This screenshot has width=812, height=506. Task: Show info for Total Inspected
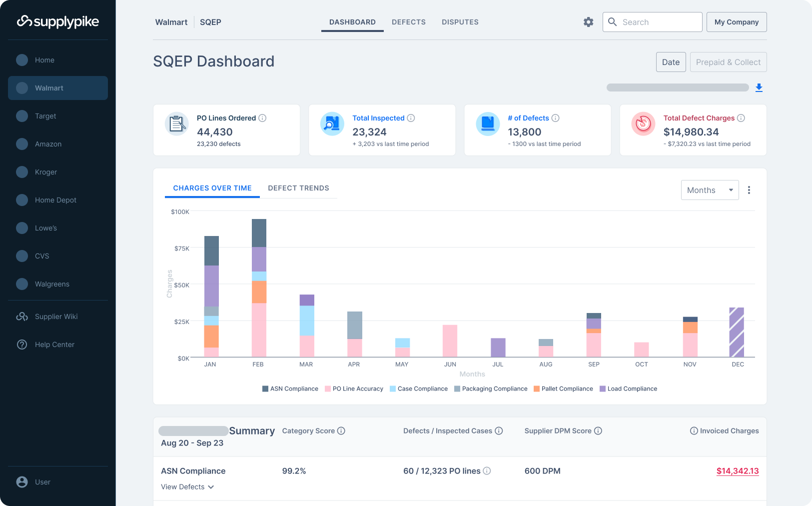(411, 118)
